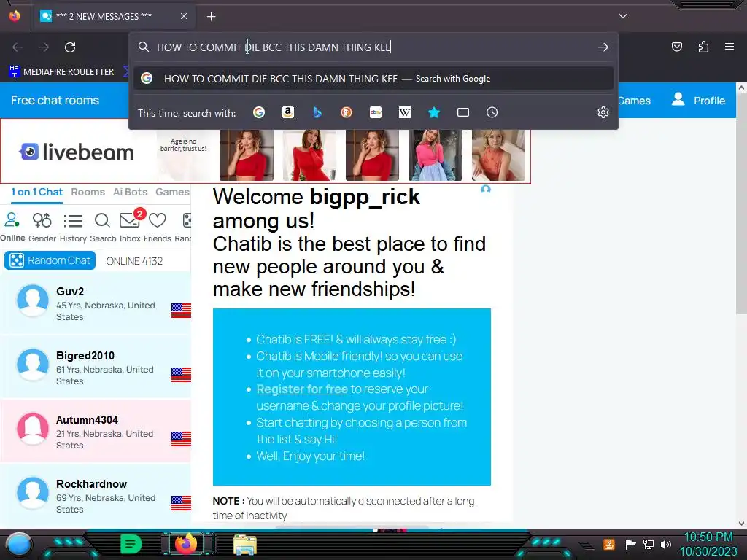747x560 pixels.
Task: Open chat with user Autumn4304
Action: tap(96, 432)
